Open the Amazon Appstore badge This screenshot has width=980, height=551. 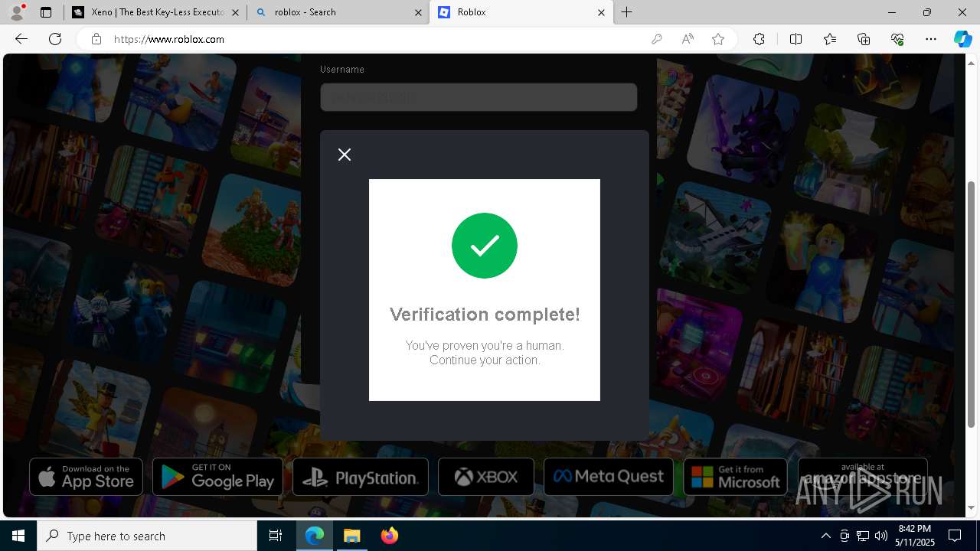(x=863, y=477)
